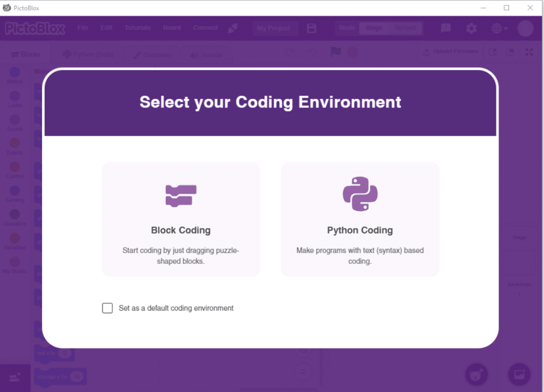Choose the Block Coding environment card
The image size is (544, 392).
[181, 219]
